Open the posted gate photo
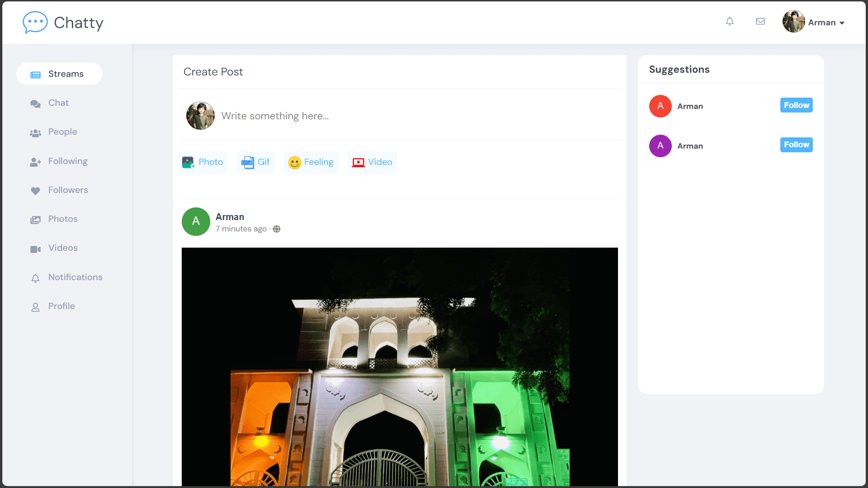This screenshot has width=868, height=488. point(400,366)
